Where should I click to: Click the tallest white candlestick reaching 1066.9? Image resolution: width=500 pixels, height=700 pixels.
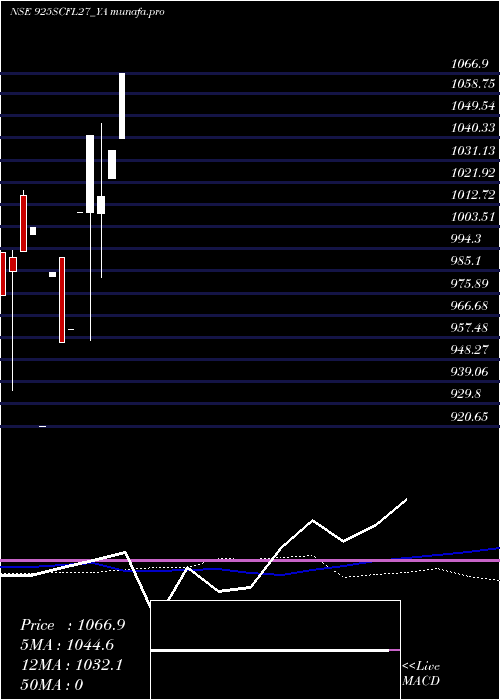[x=122, y=105]
